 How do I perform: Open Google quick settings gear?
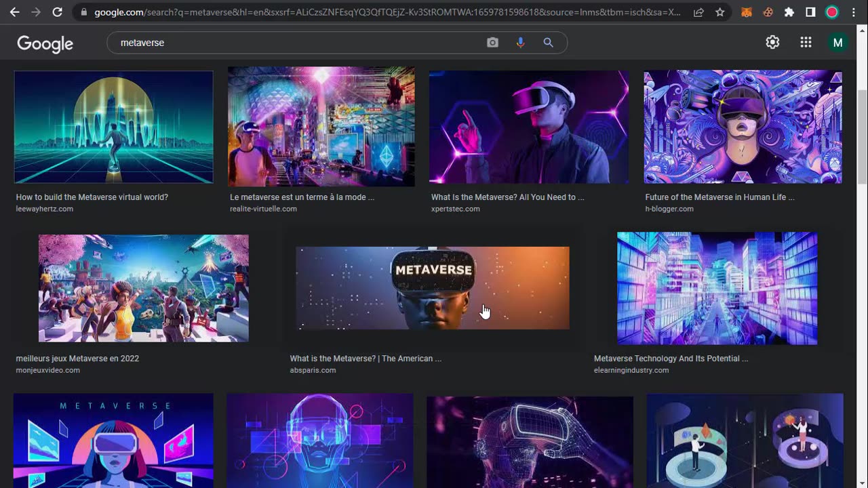click(772, 43)
